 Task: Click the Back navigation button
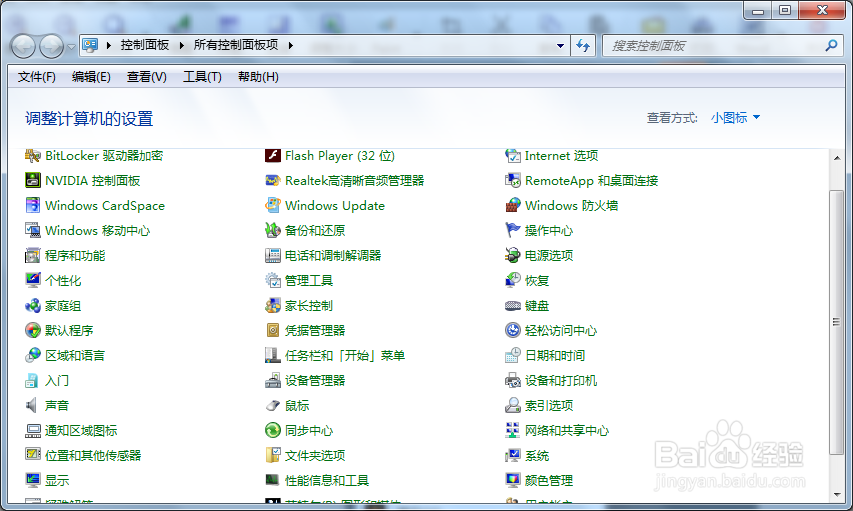[23, 46]
